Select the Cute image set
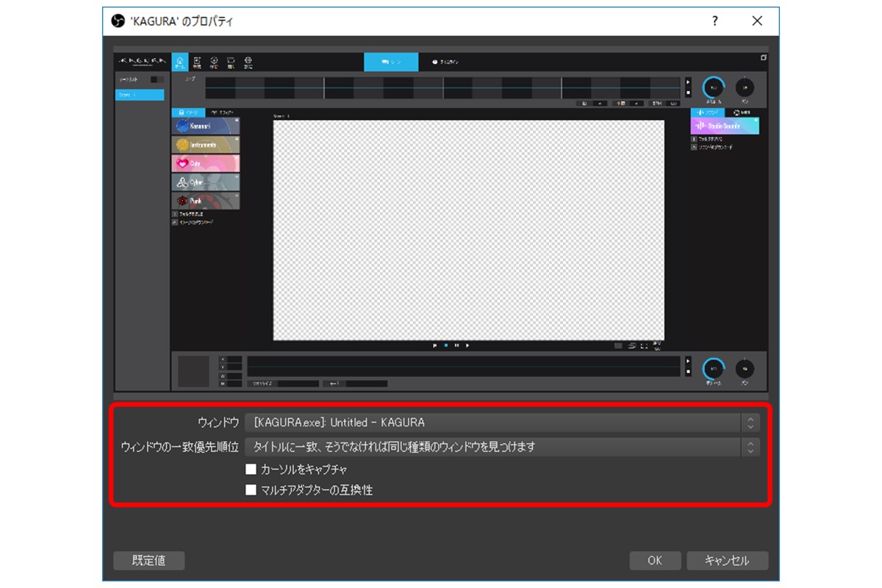882x588 pixels. point(206,163)
